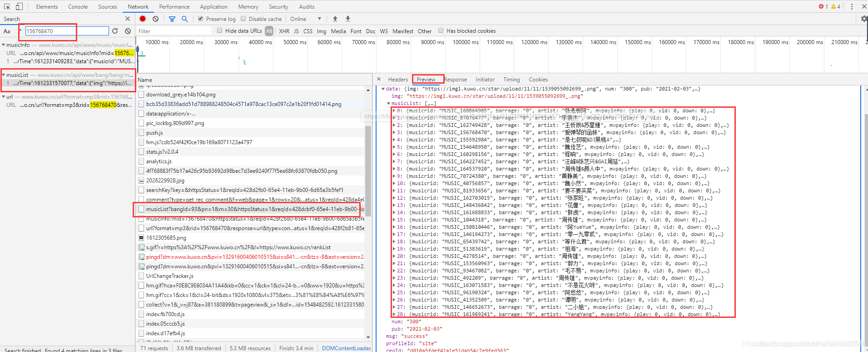Switch to the Elements tab
Viewport: 868px width, 352px height.
(47, 7)
